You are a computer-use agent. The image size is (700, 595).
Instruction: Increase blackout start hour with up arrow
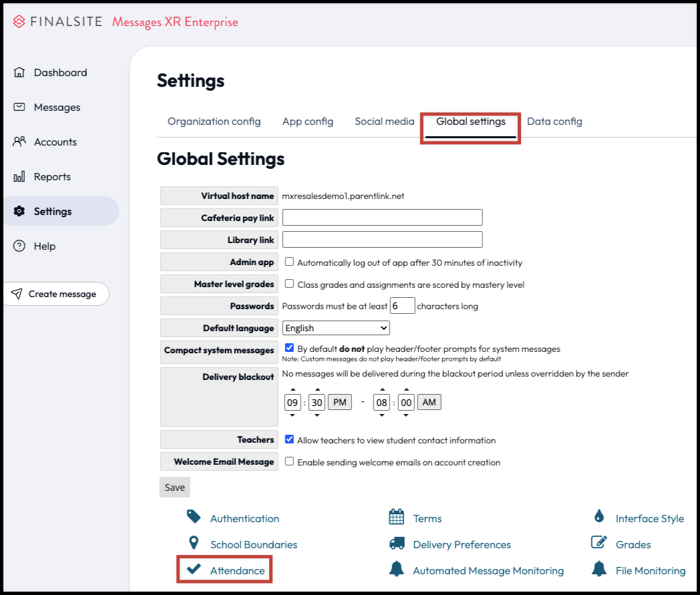click(x=293, y=390)
